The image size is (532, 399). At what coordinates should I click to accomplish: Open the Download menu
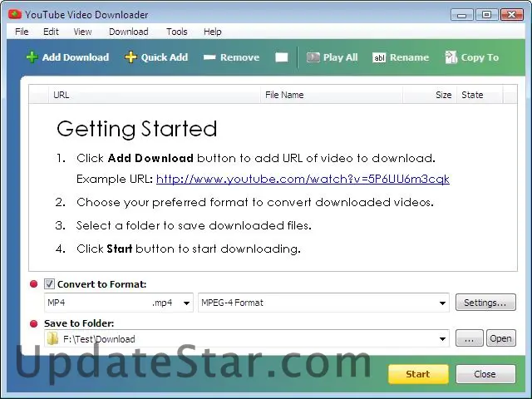coord(129,32)
